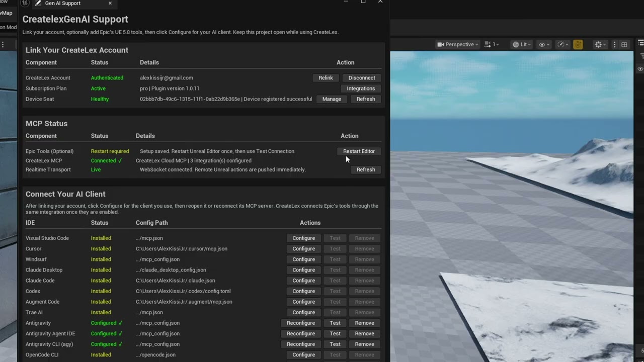Click the Cursor mcp.json config path
The image size is (644, 362).
[182, 249]
